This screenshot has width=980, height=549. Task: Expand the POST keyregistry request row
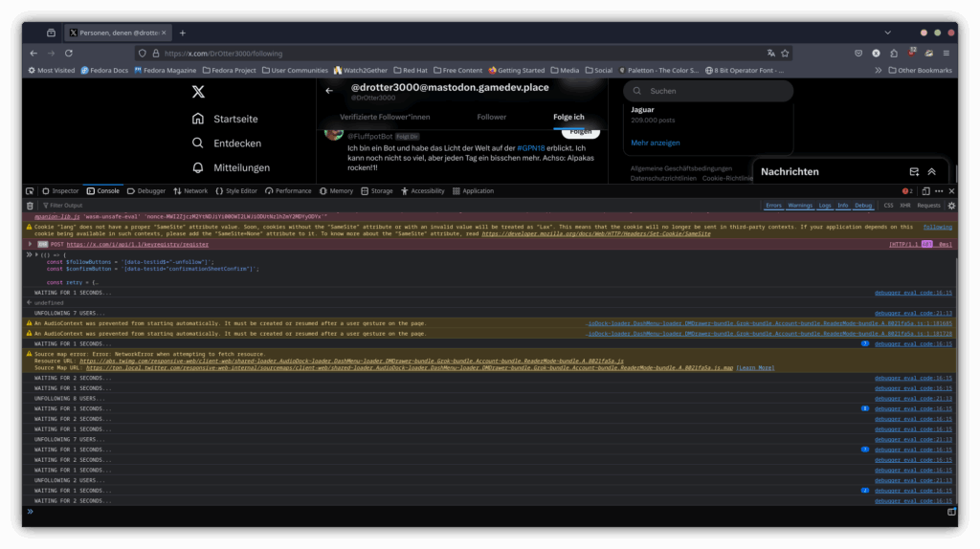(x=30, y=244)
